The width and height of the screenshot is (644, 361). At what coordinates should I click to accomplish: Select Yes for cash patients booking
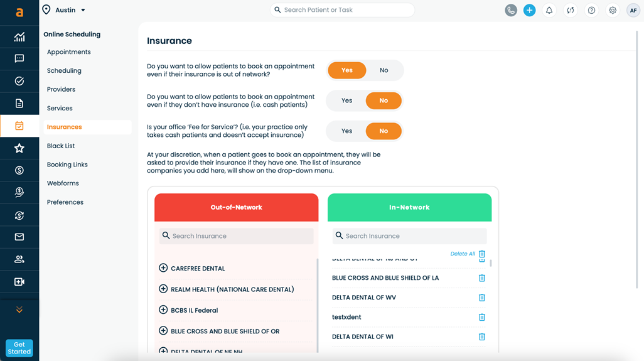[346, 100]
